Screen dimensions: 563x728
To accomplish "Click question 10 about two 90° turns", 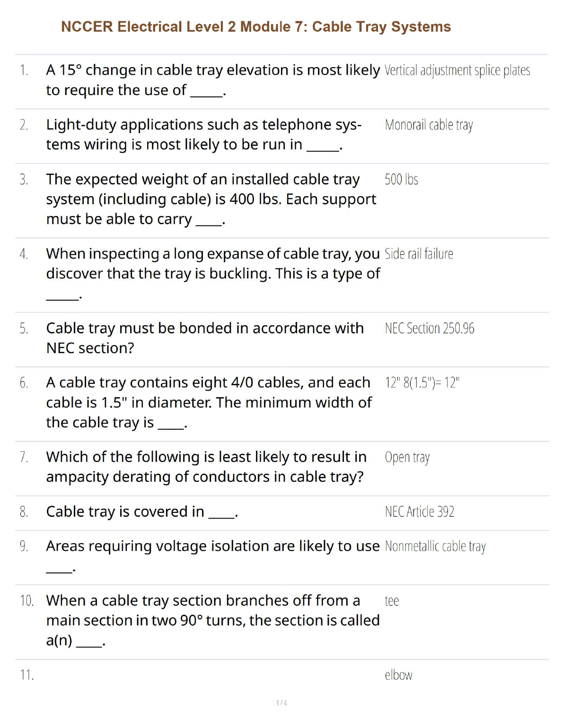I will point(212,620).
